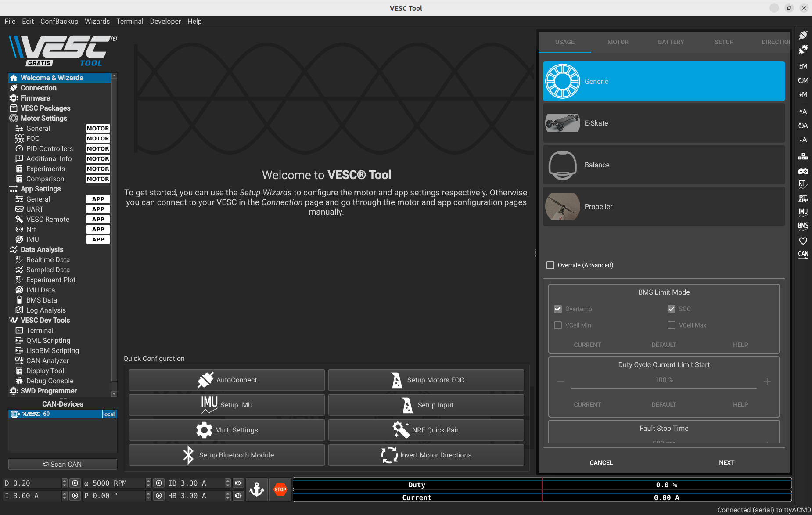The image size is (812, 515).
Task: Toggle the SOC checkbox
Action: [672, 309]
